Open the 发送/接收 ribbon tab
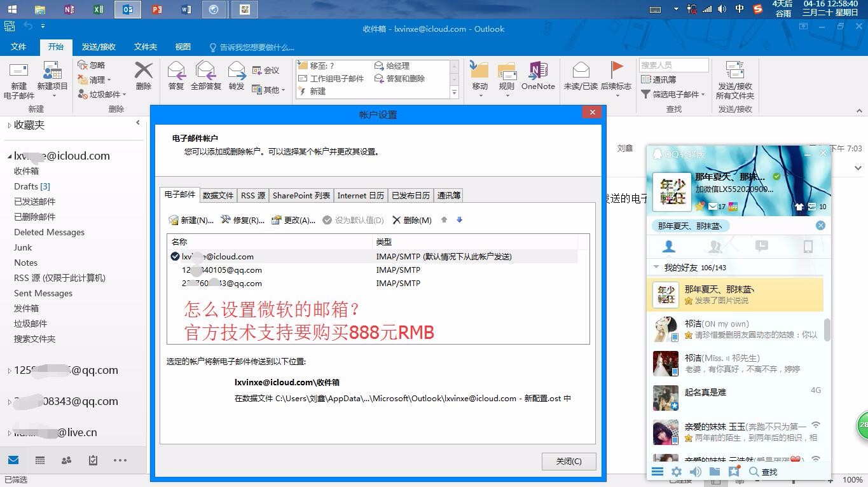 tap(99, 46)
